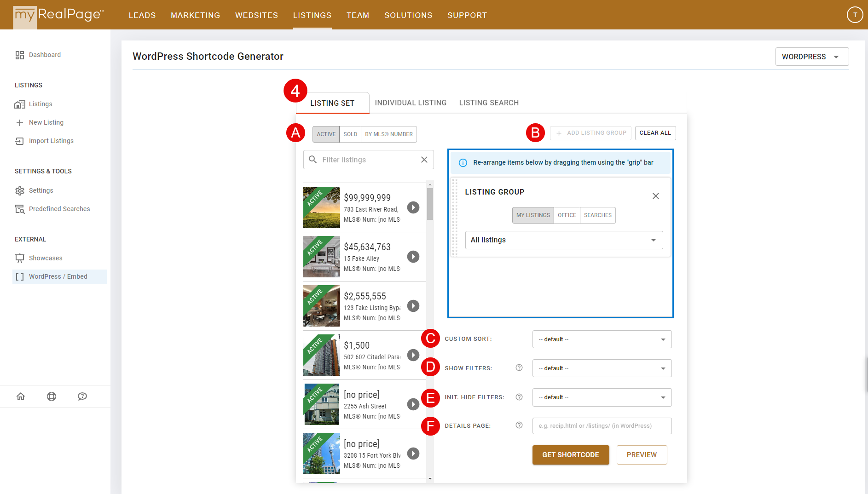Toggle the SOLD listings filter
The image size is (868, 494).
pyautogui.click(x=350, y=134)
